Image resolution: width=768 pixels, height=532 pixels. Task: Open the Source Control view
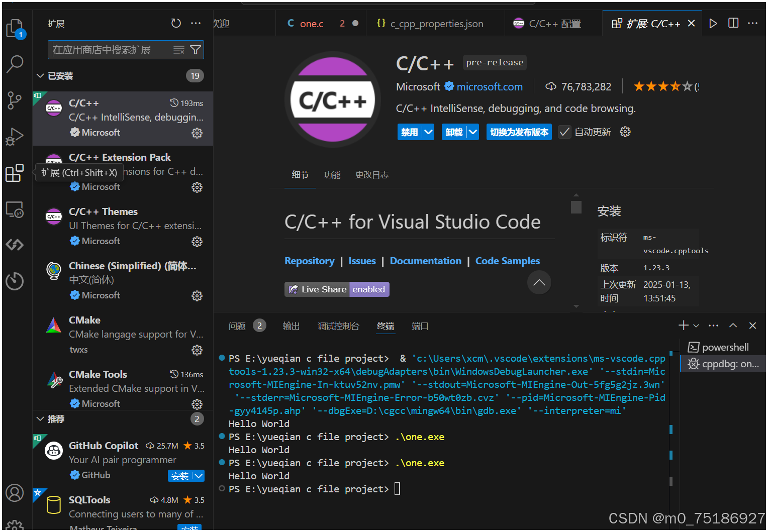[15, 100]
